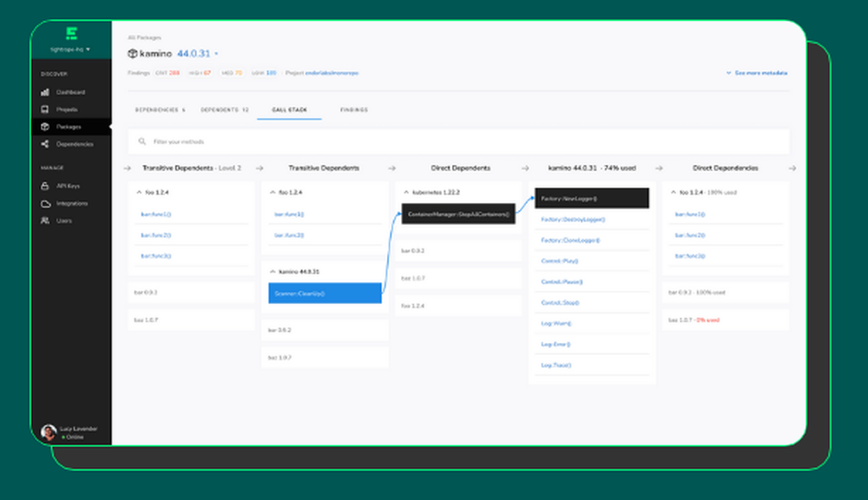Open the All Packages breadcrumb link
Viewport: 868px width, 500px height.
click(x=144, y=37)
